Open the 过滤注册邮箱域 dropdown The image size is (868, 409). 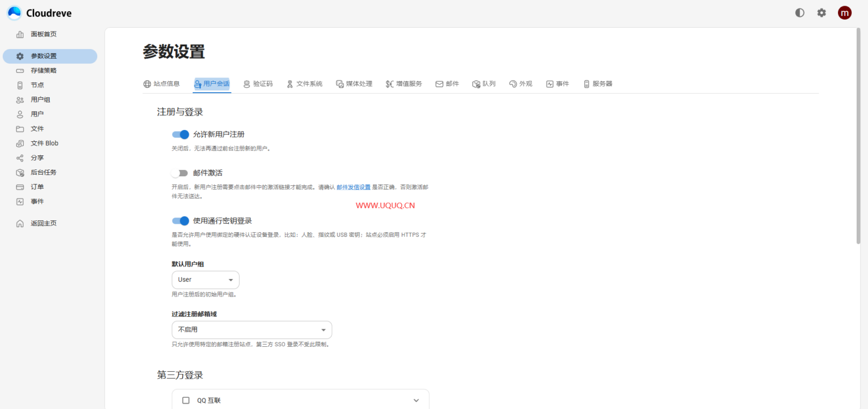pos(252,330)
